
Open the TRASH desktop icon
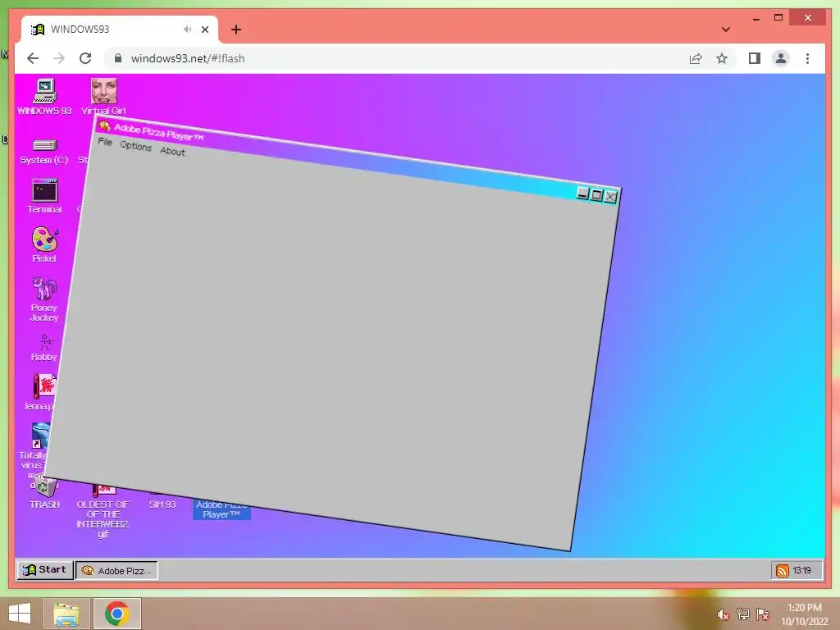44,494
